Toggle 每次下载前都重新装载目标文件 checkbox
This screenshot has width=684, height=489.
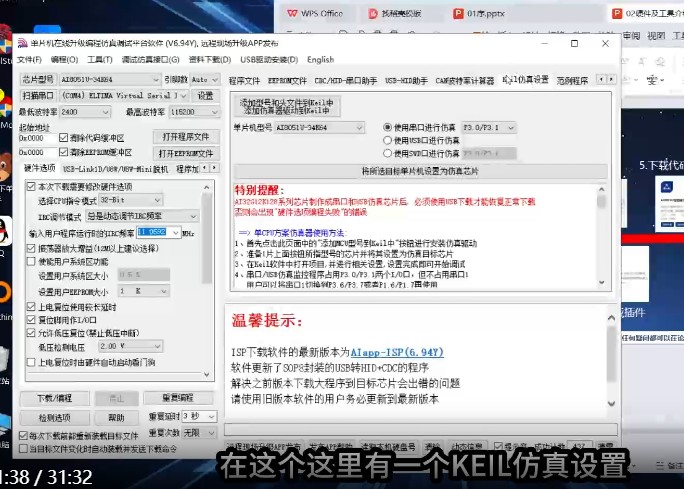[x=23, y=435]
